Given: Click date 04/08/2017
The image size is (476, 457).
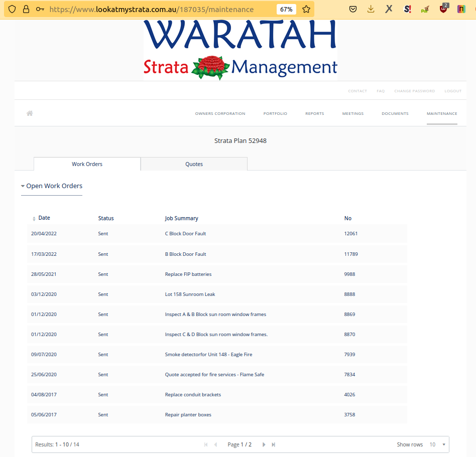Looking at the screenshot, I should point(44,394).
